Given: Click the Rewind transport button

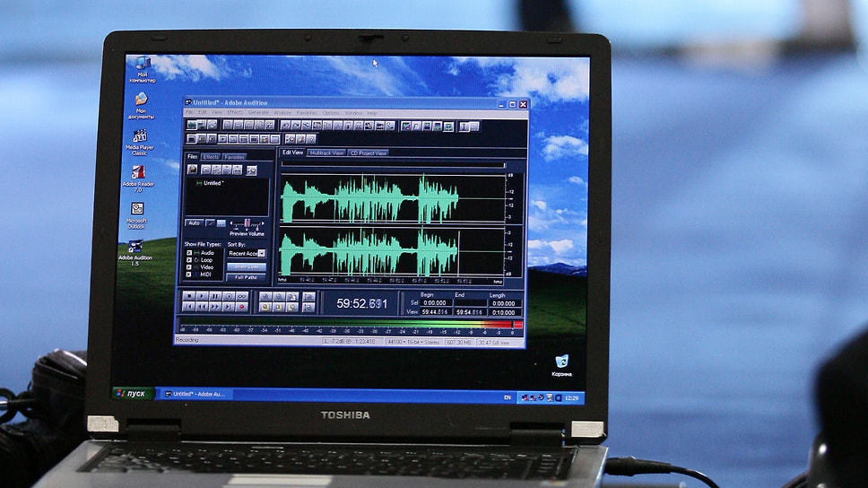Looking at the screenshot, I should click(202, 306).
